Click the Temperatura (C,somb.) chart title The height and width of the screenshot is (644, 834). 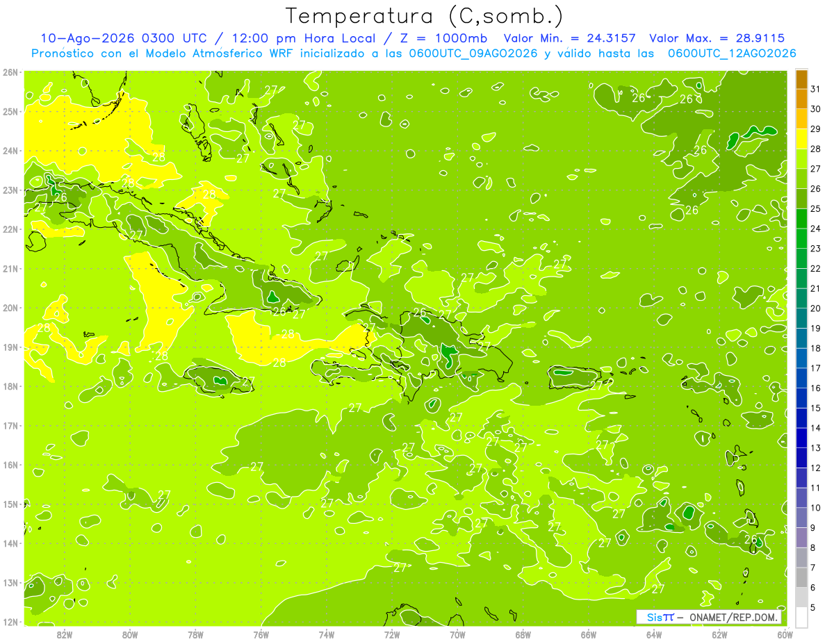424,17
